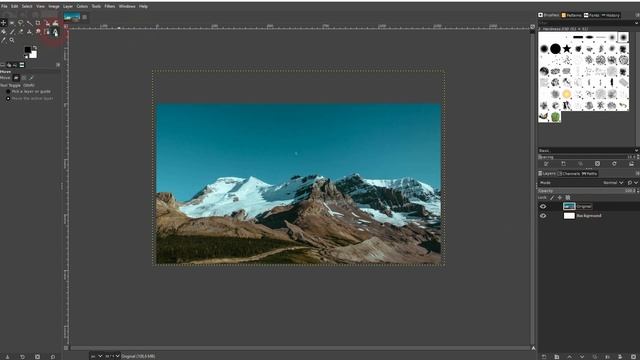Viewport: 640px width, 360px height.
Task: Select the Smudge tool
Action: [x=38, y=31]
